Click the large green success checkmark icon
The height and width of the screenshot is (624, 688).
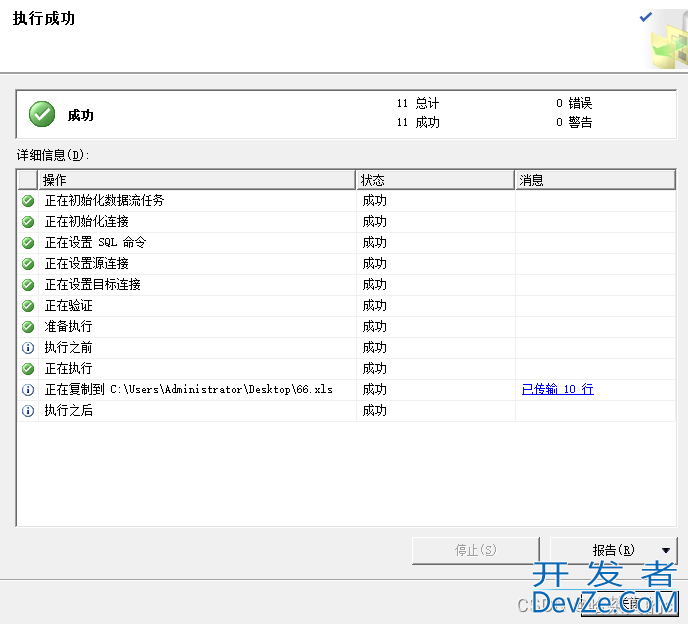[x=42, y=114]
